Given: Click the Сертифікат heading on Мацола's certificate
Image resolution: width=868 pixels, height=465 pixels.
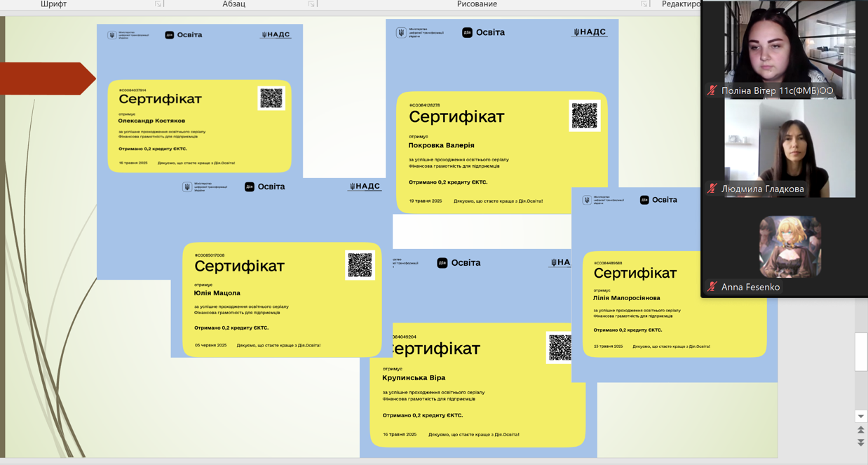Looking at the screenshot, I should coord(239,267).
